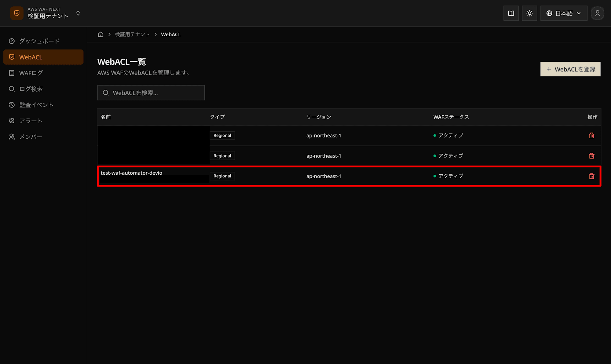Viewport: 611px width, 364px height.
Task: Click the 名前 column header
Action: [x=106, y=117]
